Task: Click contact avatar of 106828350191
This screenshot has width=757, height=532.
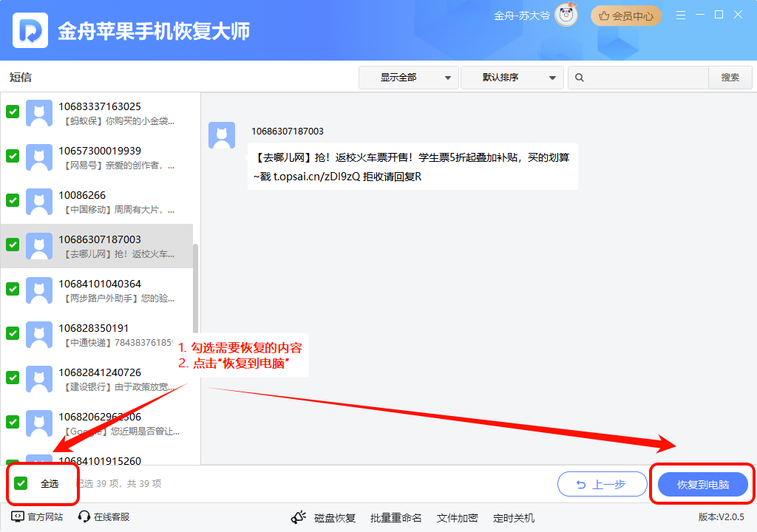Action: click(x=39, y=335)
